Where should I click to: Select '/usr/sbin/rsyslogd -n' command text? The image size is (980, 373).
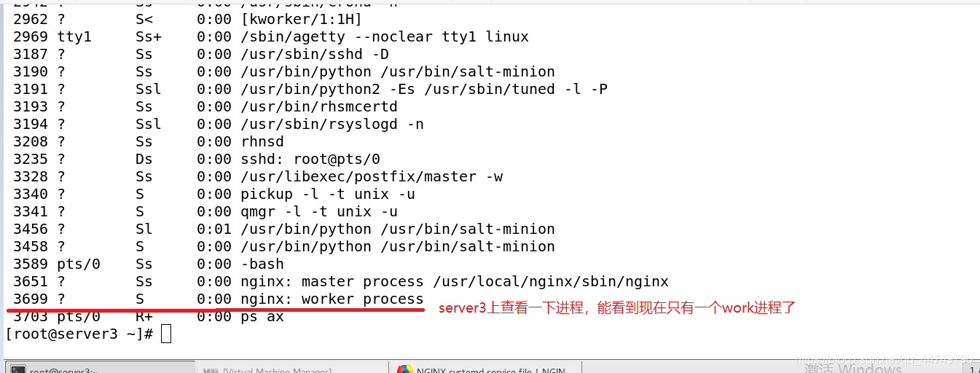pos(332,125)
